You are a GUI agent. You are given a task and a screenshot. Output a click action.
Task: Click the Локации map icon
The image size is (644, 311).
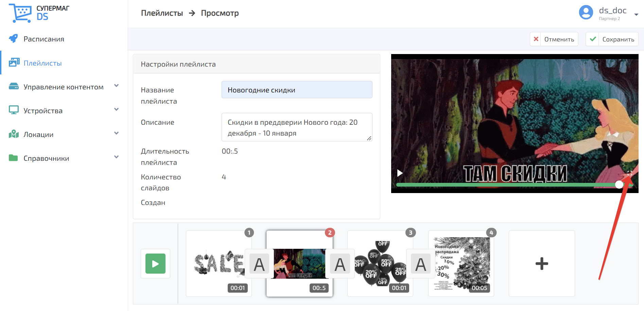14,134
